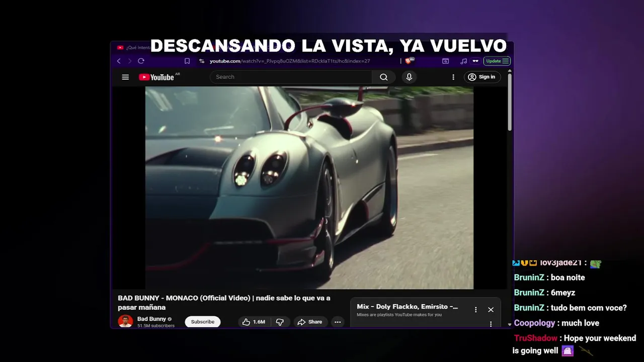Share the MONACO video

[310, 322]
